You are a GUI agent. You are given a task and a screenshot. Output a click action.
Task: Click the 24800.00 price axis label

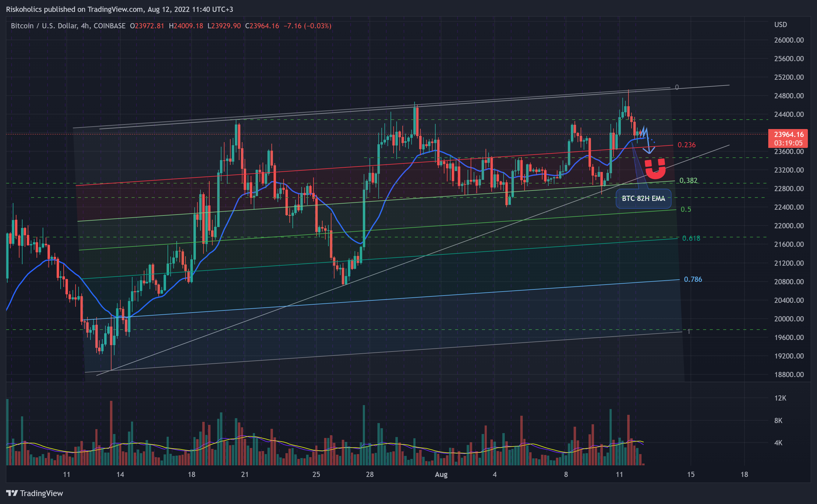(x=789, y=96)
